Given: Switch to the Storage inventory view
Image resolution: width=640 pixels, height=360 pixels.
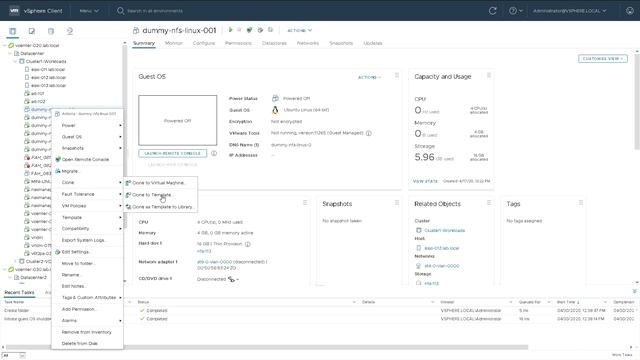Looking at the screenshot, I should (x=51, y=31).
